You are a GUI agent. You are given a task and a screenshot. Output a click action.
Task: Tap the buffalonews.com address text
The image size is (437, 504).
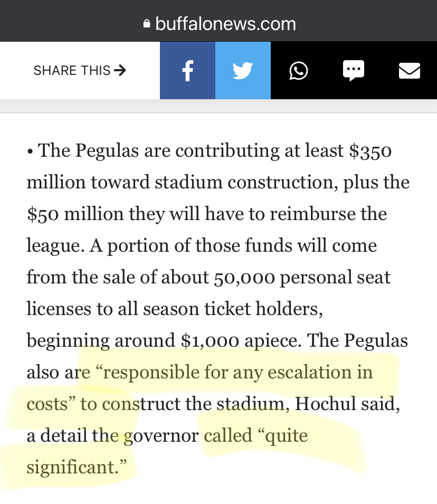225,24
